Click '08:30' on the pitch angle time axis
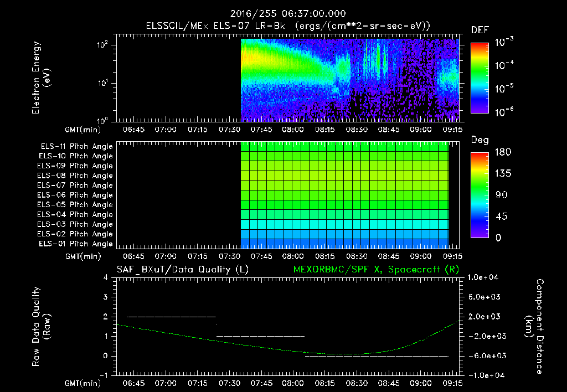Image resolution: width=567 pixels, height=392 pixels. click(357, 257)
